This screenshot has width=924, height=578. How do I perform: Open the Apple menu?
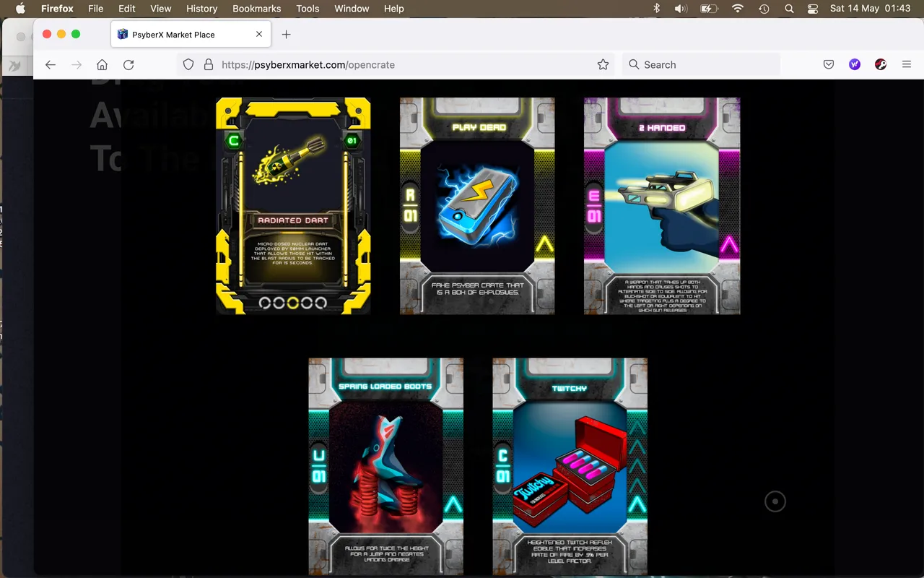point(20,9)
